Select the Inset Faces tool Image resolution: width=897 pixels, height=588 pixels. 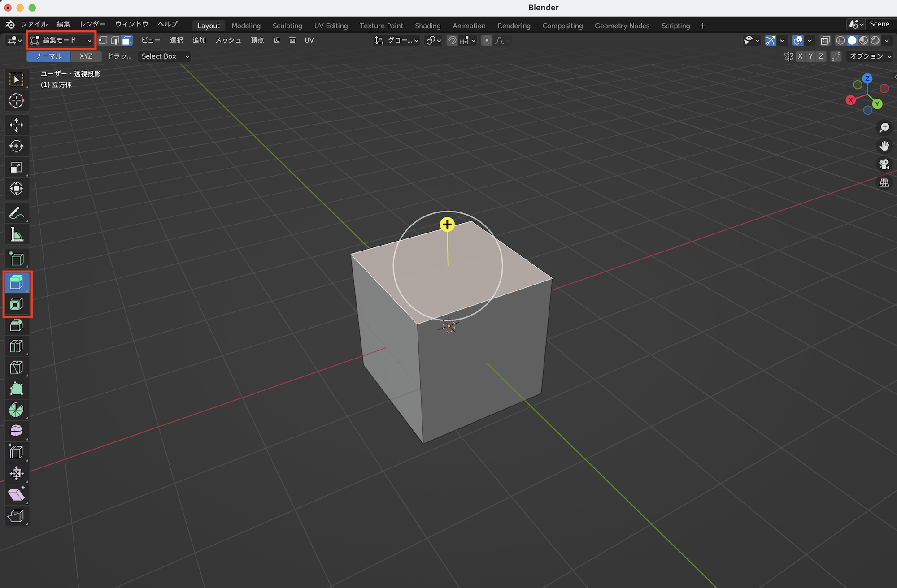point(17,304)
